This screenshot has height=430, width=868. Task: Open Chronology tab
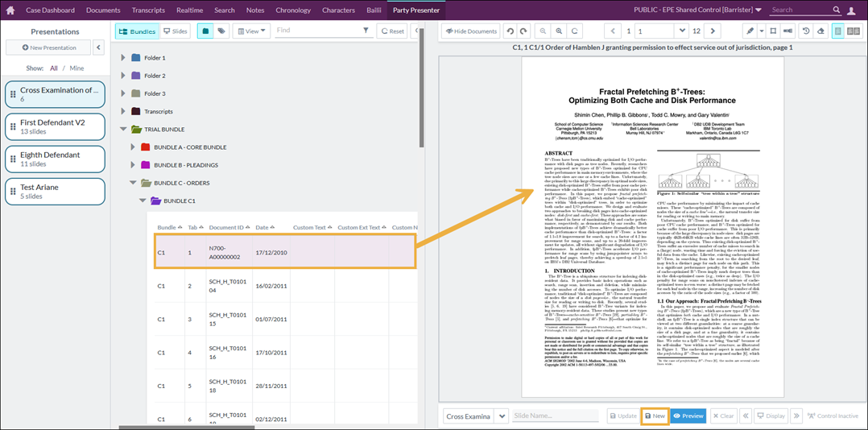pos(293,10)
